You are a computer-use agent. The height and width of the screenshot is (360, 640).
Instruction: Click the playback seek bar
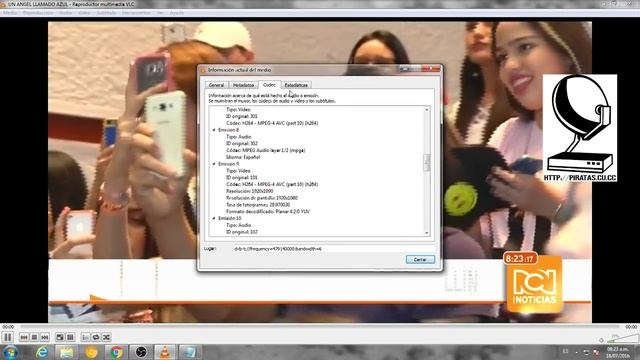tap(320, 327)
